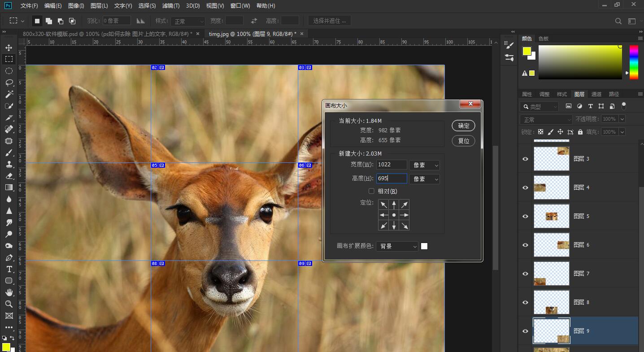Open the layer blend mode 正常 dropdown
The width and height of the screenshot is (644, 352).
(546, 120)
